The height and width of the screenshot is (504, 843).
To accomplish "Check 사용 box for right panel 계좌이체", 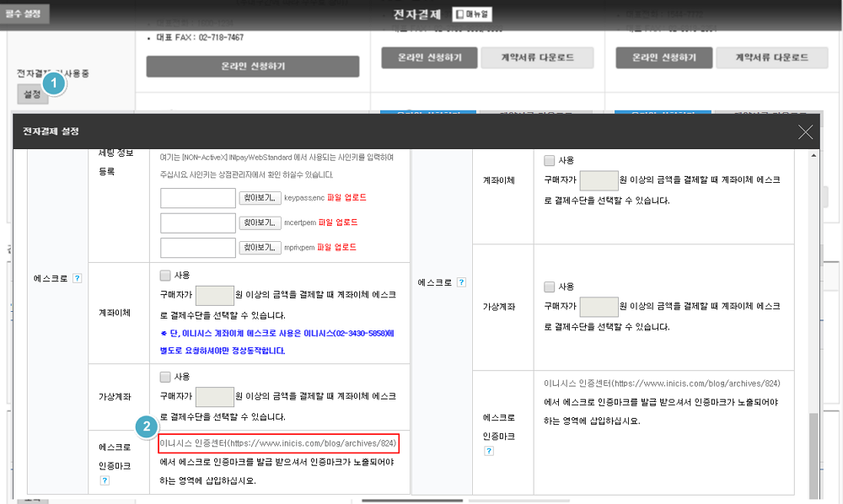I will pos(550,160).
